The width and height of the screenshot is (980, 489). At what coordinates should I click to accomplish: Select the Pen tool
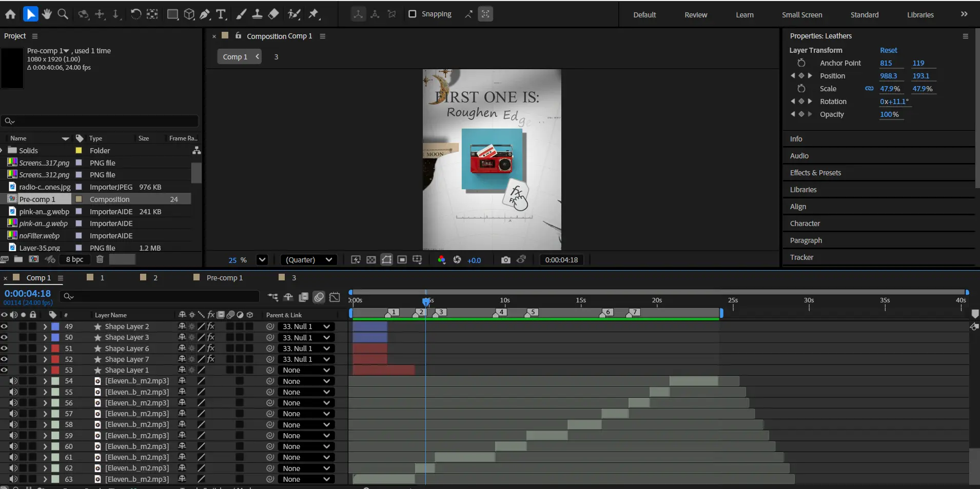205,14
